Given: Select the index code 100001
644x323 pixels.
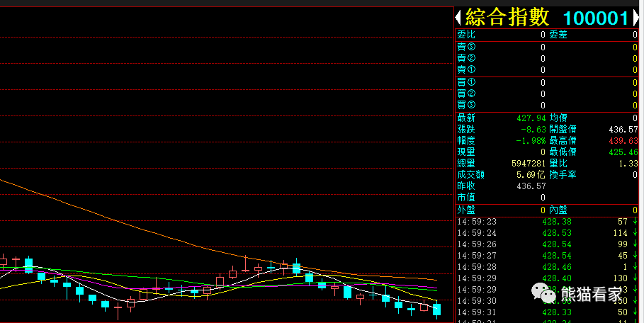Looking at the screenshot, I should pyautogui.click(x=596, y=18).
